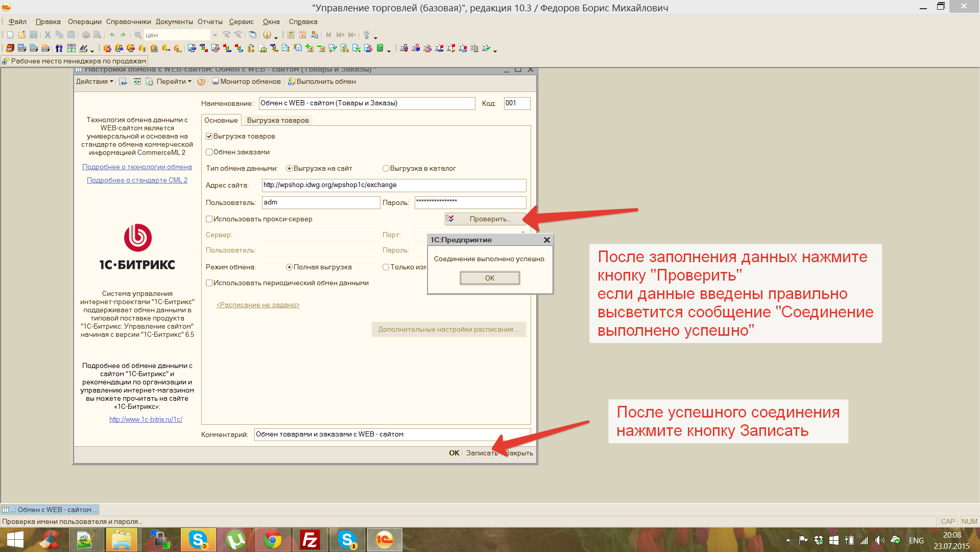
Task: Open 'Подробнее о технологии обмена' link
Action: click(137, 167)
